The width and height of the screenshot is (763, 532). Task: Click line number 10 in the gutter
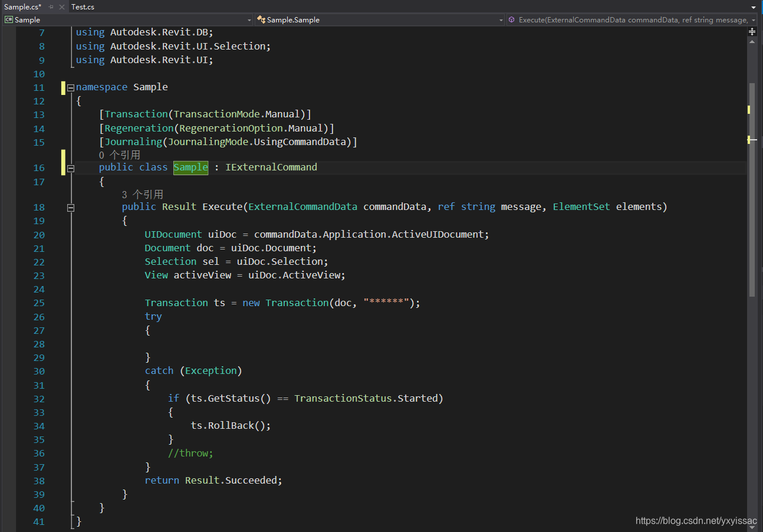tap(39, 74)
